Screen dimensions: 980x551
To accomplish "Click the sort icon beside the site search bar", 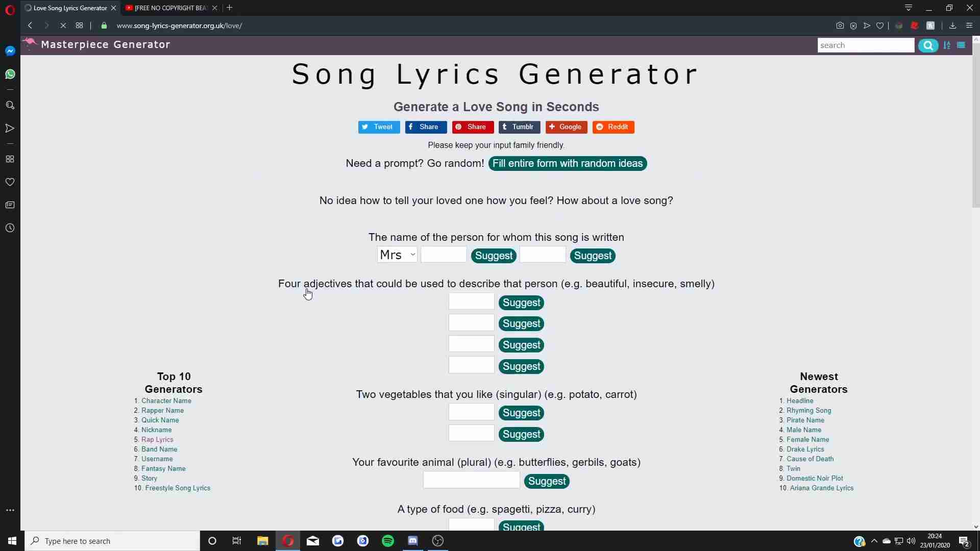I will [947, 45].
